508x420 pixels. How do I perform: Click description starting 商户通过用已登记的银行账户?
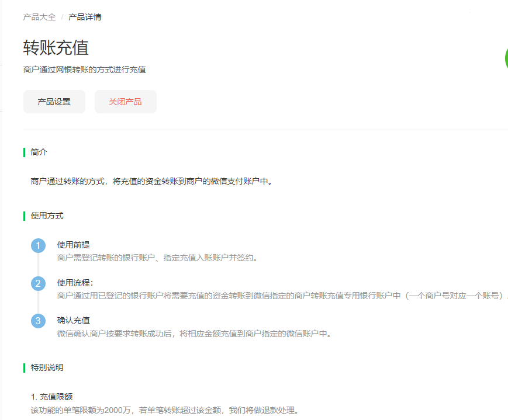point(282,296)
